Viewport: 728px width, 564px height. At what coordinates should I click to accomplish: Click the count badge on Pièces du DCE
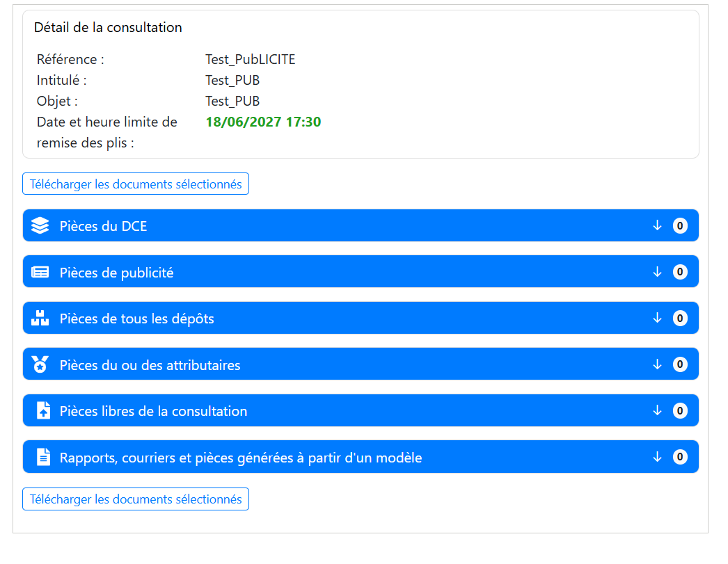tap(680, 226)
